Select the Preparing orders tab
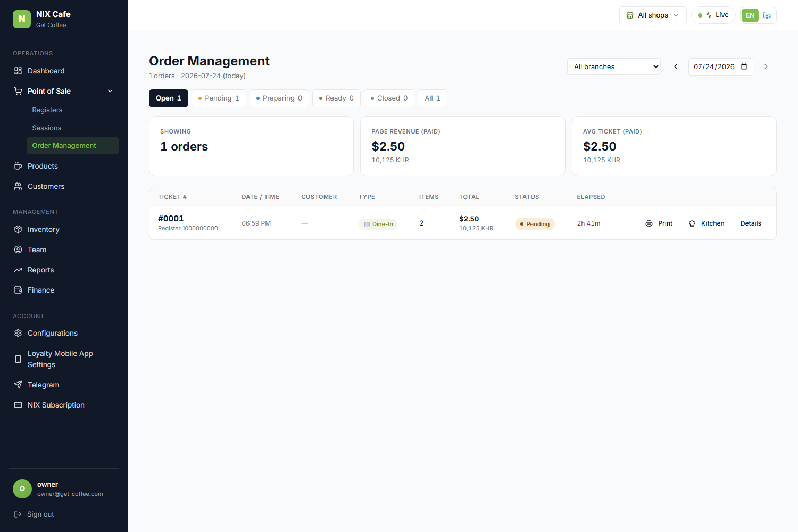 [279, 98]
